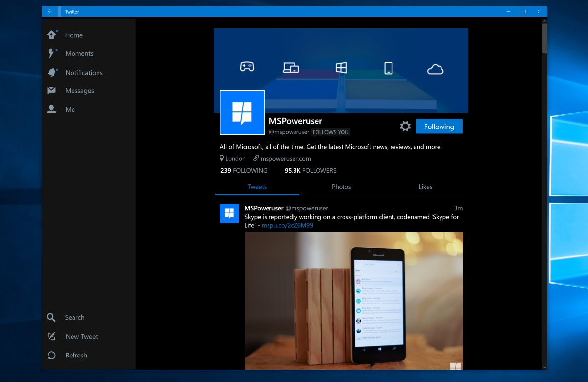Click the small MSPoweruser avatar on the tweet
The width and height of the screenshot is (588, 382).
click(x=229, y=213)
